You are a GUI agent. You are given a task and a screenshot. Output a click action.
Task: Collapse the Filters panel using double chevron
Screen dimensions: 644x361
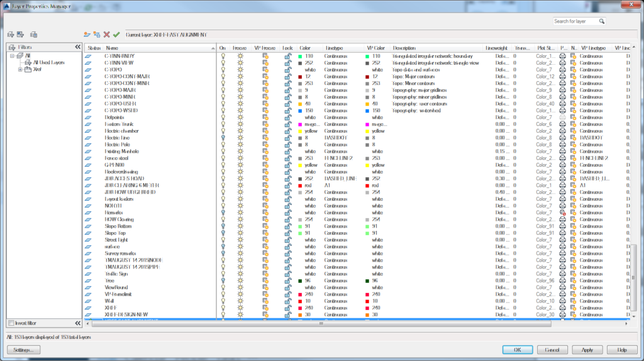[x=77, y=47]
